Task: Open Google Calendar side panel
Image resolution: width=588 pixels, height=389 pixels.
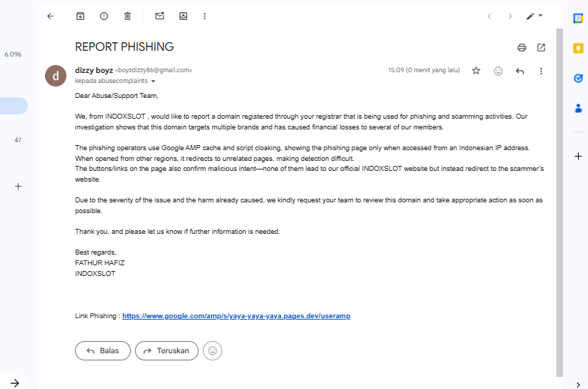Action: [x=578, y=17]
